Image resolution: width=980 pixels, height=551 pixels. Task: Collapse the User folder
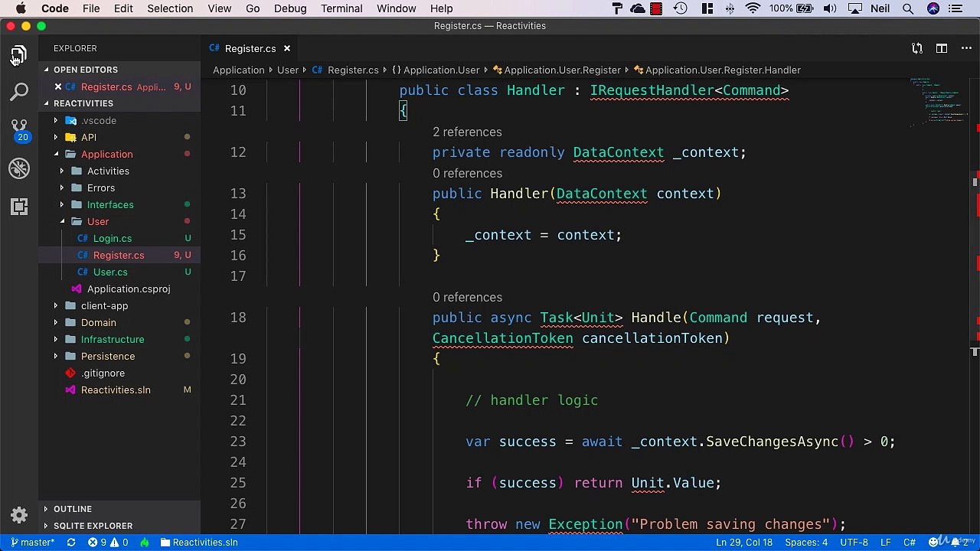pos(98,221)
